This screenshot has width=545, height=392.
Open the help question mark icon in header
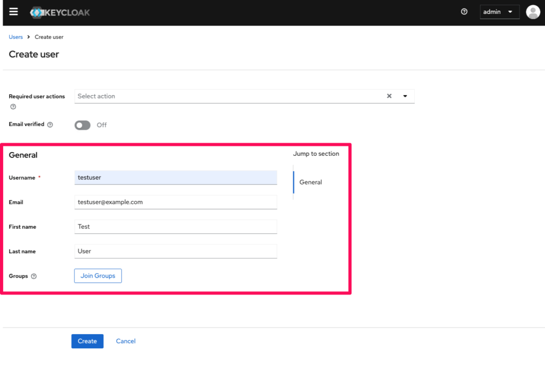[464, 12]
